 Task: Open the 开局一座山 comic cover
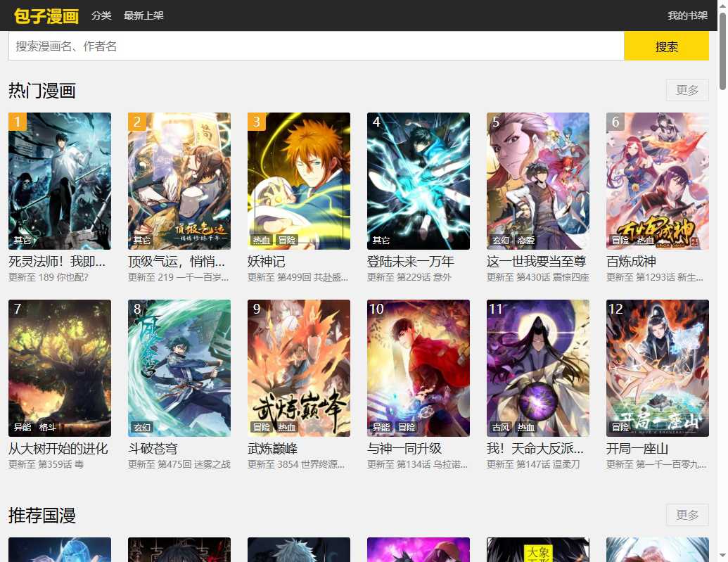tap(657, 367)
